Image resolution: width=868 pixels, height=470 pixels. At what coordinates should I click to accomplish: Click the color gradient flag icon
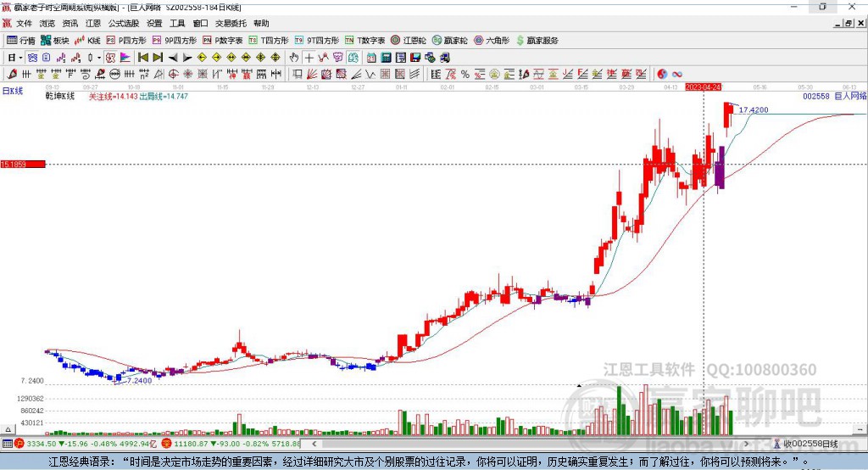click(125, 58)
